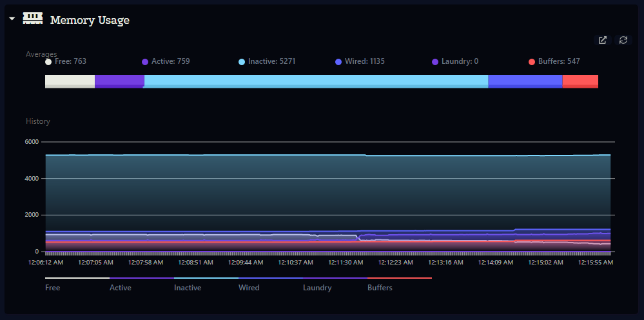Viewport: 644px width, 320px height.
Task: Click the memory RAM chip icon
Action: (x=33, y=19)
